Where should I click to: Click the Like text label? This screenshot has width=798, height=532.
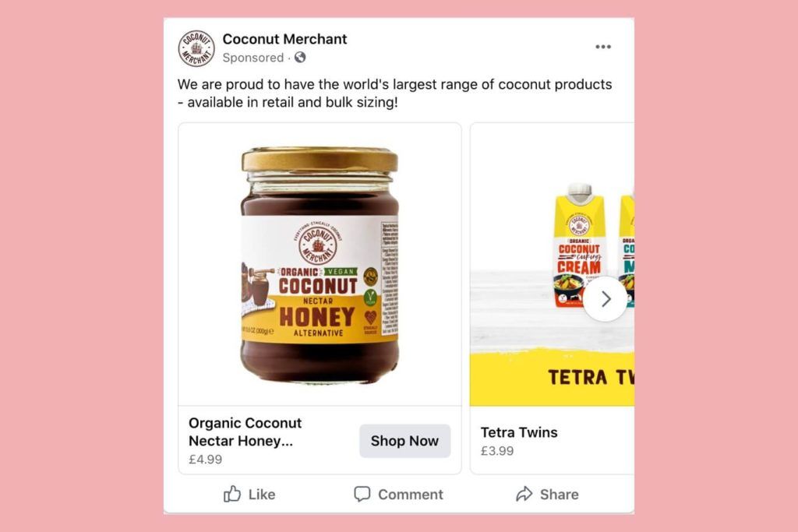click(x=262, y=495)
